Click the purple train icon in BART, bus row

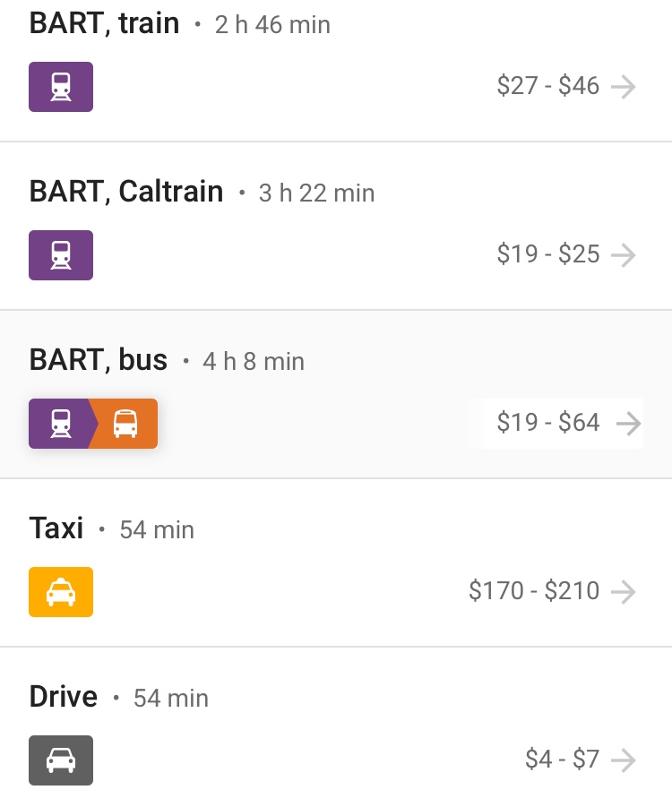coord(60,424)
